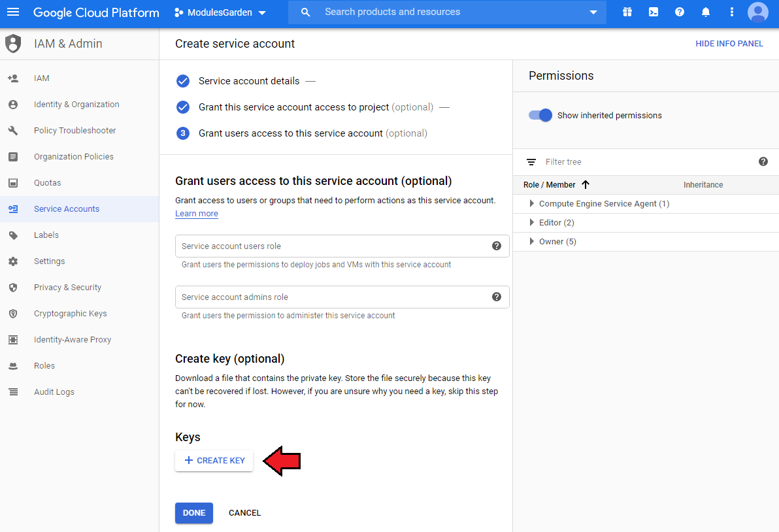Screen dimensions: 779x532
Task: Click the Identity & Organization person icon
Action: (14, 105)
